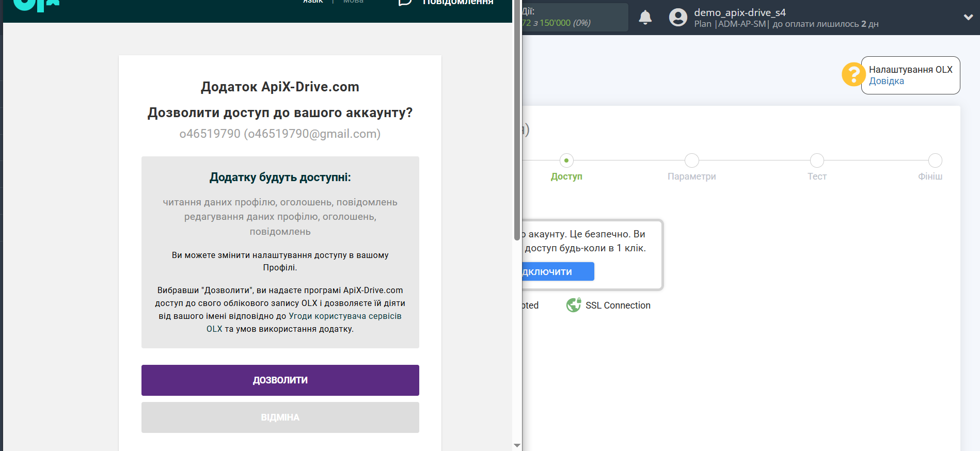Screen dimensions: 980x451
Task: Open the notifications bell icon
Action: pyautogui.click(x=645, y=18)
